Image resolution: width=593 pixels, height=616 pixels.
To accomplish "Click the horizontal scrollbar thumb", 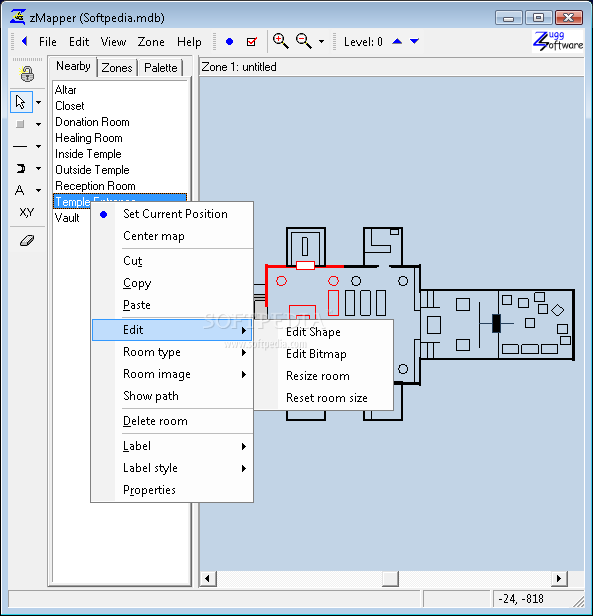I will point(390,579).
